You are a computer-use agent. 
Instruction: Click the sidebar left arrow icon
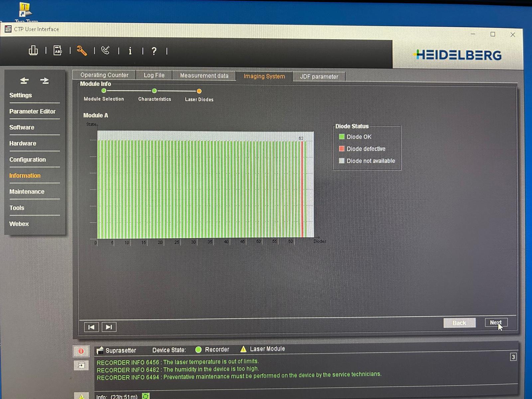[x=24, y=80]
